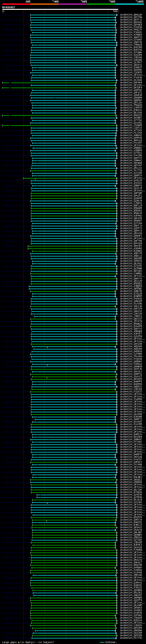
Task: Click the green ~80% identity legend bar
Action: pos(101,4)
